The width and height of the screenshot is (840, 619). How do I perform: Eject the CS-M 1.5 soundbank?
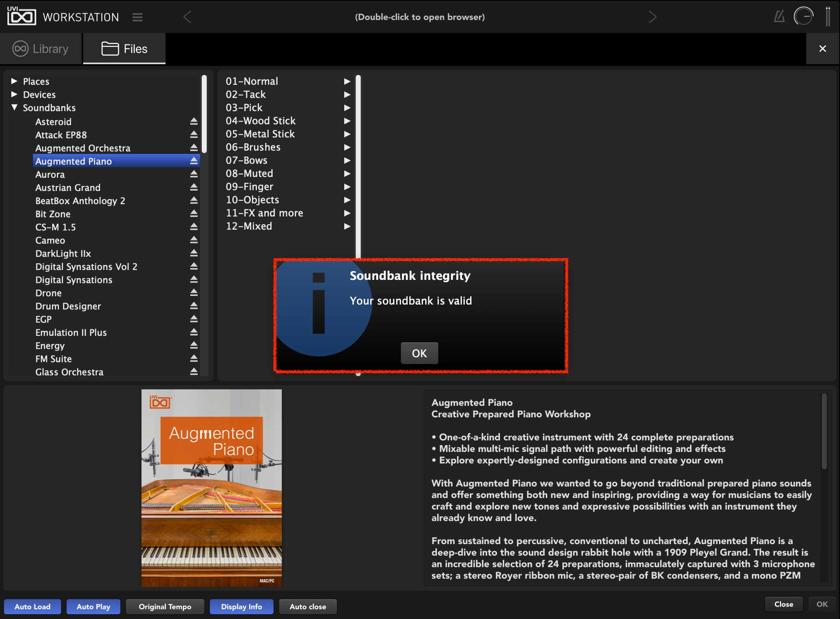click(x=194, y=227)
